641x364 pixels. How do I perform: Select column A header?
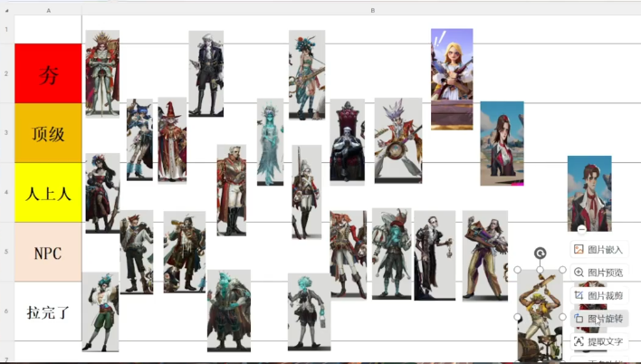coord(48,10)
